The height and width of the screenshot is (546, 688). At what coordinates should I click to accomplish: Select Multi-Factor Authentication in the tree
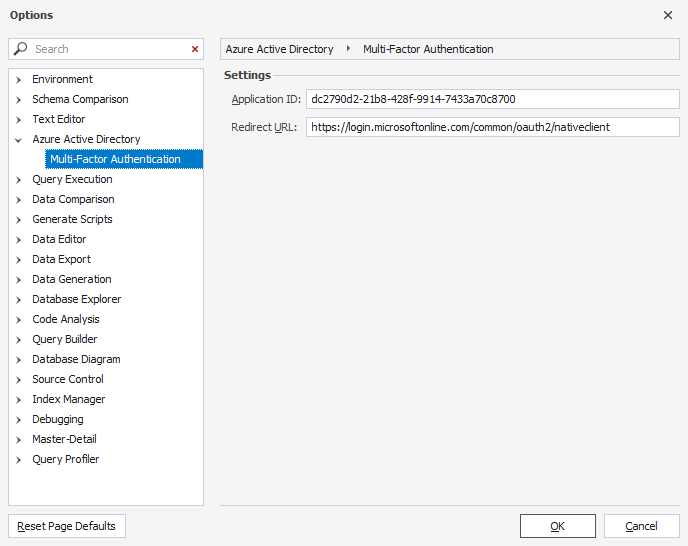[x=124, y=159]
